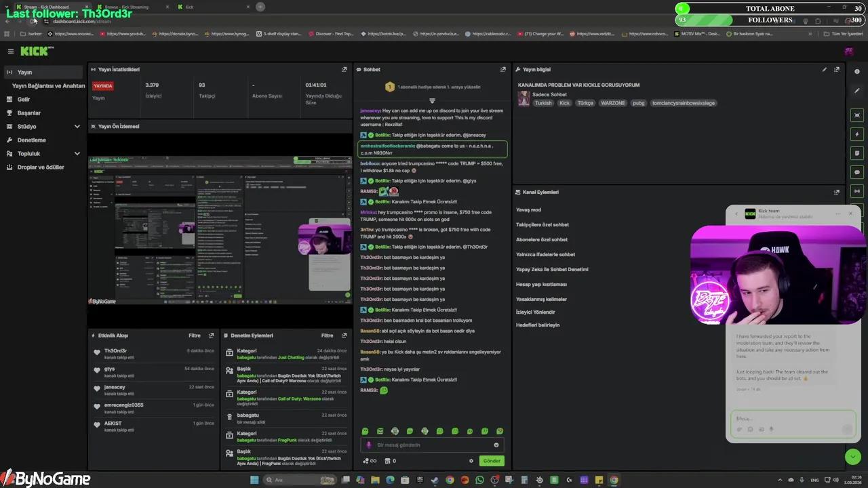The image size is (868, 488).
Task: Open the hamburger menu beside Kick logo
Action: (10, 51)
